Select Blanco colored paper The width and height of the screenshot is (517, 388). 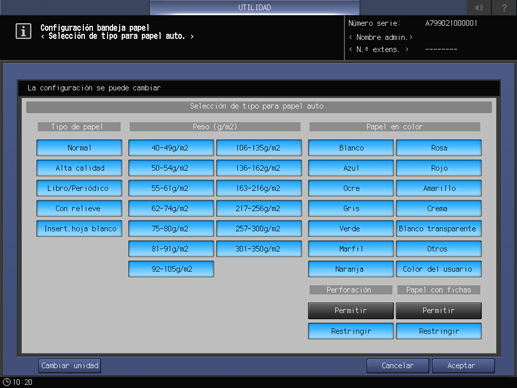[351, 148]
